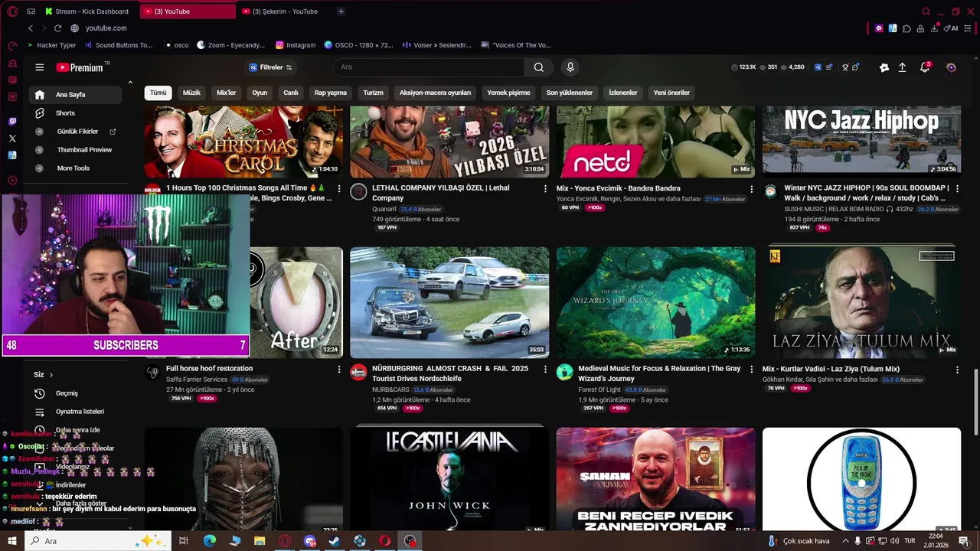Screen dimensions: 980x551
Task: Click the page vertical scrollbar
Action: pos(975,402)
